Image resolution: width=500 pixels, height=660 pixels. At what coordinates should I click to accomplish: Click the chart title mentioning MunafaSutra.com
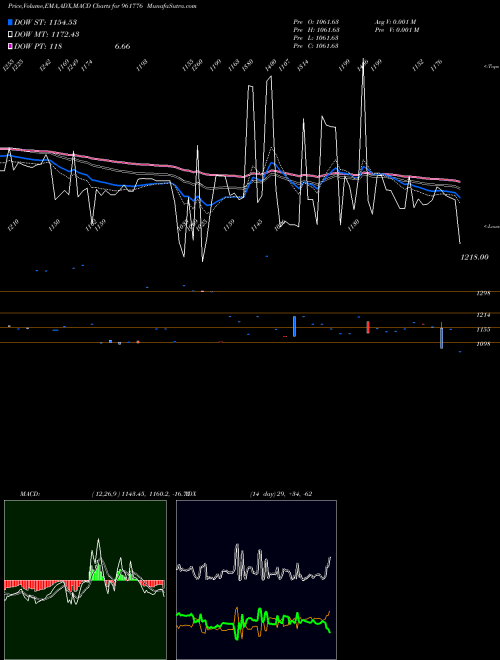(x=102, y=6)
